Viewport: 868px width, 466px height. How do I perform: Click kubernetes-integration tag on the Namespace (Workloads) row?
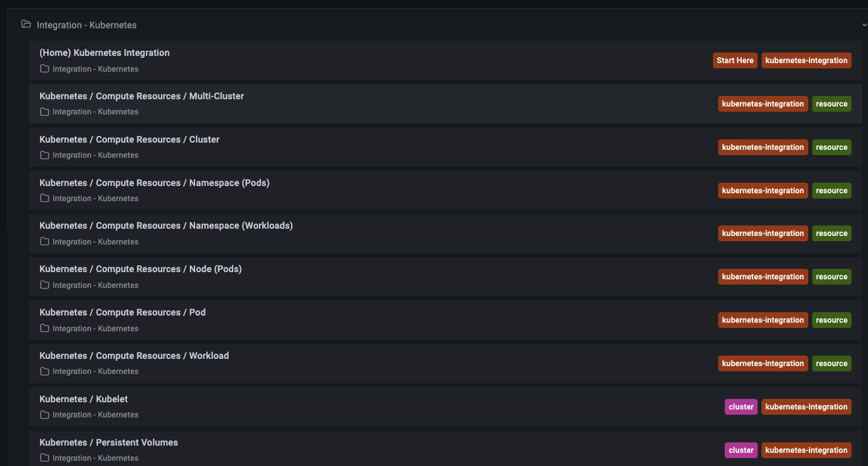tap(763, 233)
